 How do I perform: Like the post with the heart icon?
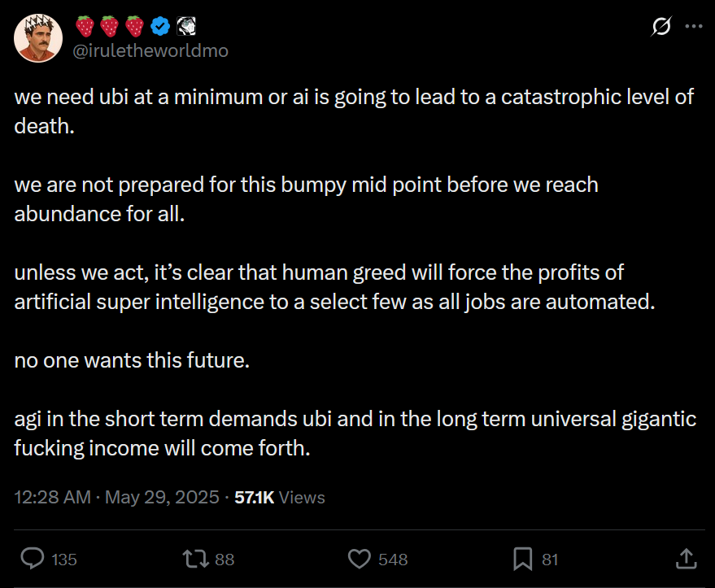pos(359,559)
